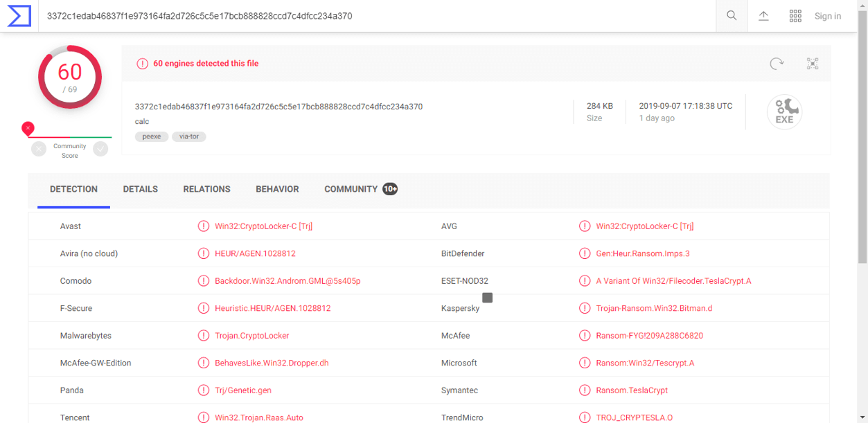Click the 60/69 detection score gauge
Image resolution: width=868 pixels, height=423 pixels.
click(x=70, y=77)
